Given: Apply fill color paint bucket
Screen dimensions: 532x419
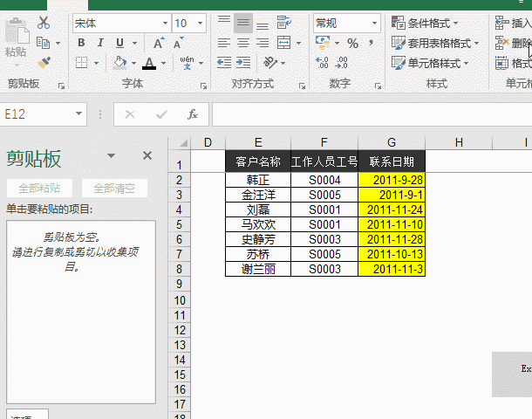Looking at the screenshot, I should point(119,63).
